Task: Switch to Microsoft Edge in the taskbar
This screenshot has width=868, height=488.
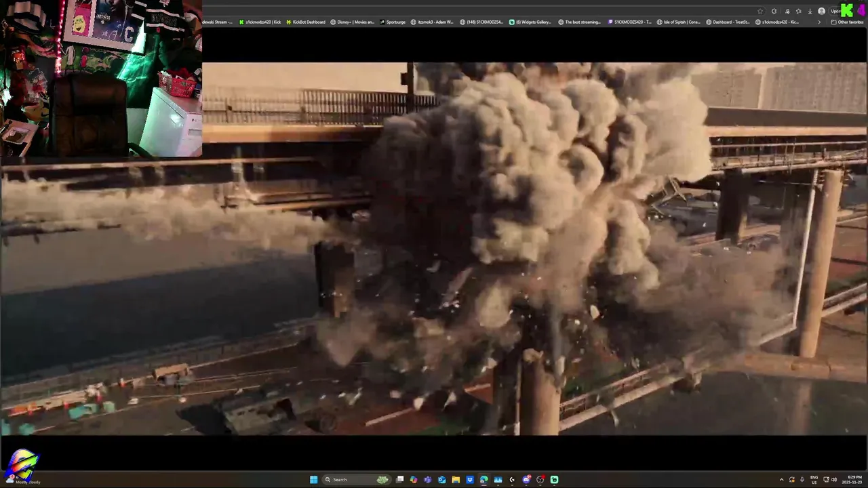Action: pyautogui.click(x=484, y=480)
